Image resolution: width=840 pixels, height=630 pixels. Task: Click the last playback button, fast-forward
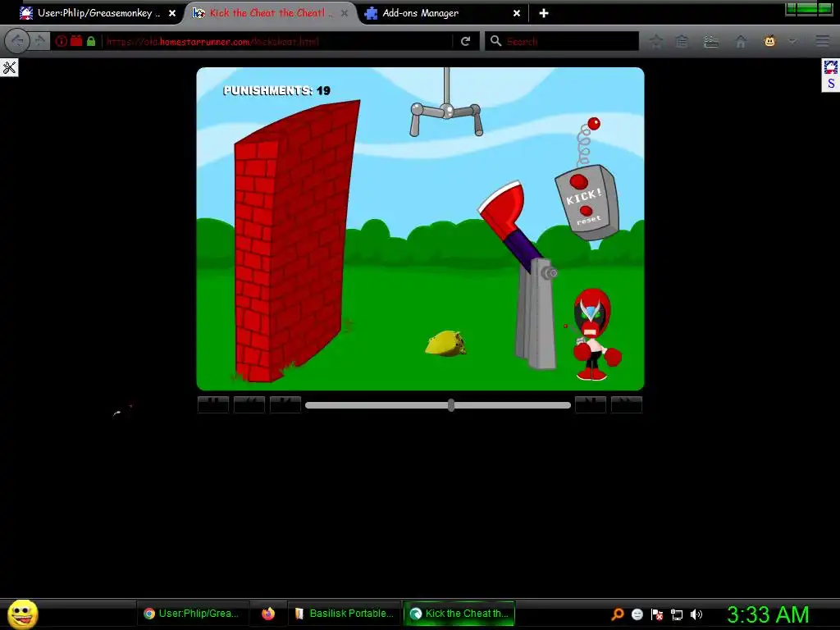click(x=627, y=404)
